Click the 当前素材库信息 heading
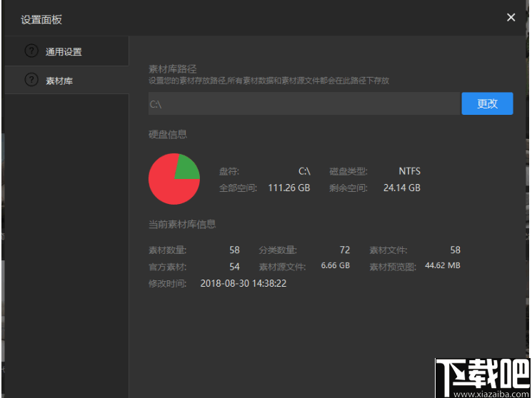 point(182,224)
